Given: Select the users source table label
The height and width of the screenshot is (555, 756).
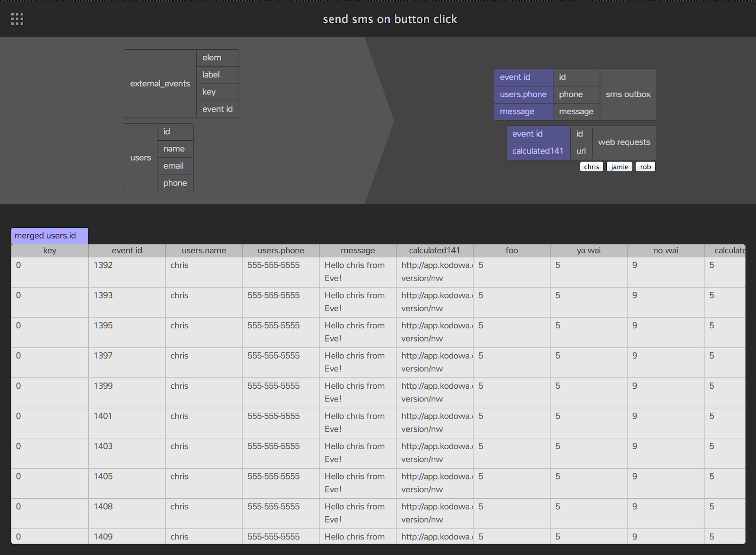Looking at the screenshot, I should pos(140,158).
